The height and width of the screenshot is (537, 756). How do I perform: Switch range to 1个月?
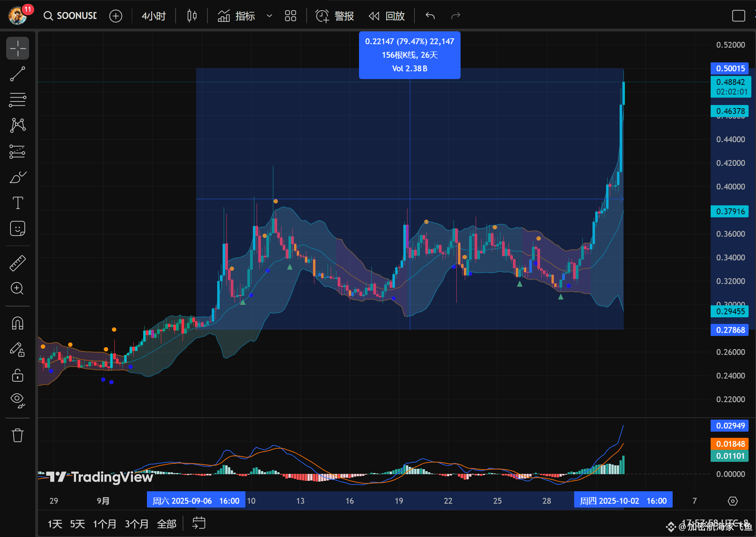click(105, 524)
